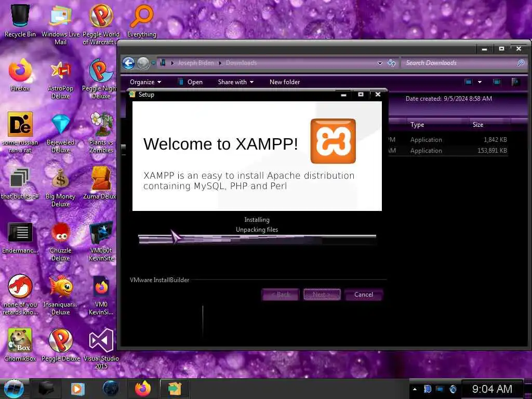
Task: Launch Bejeweled Deluxe from desktop
Action: pos(60,132)
